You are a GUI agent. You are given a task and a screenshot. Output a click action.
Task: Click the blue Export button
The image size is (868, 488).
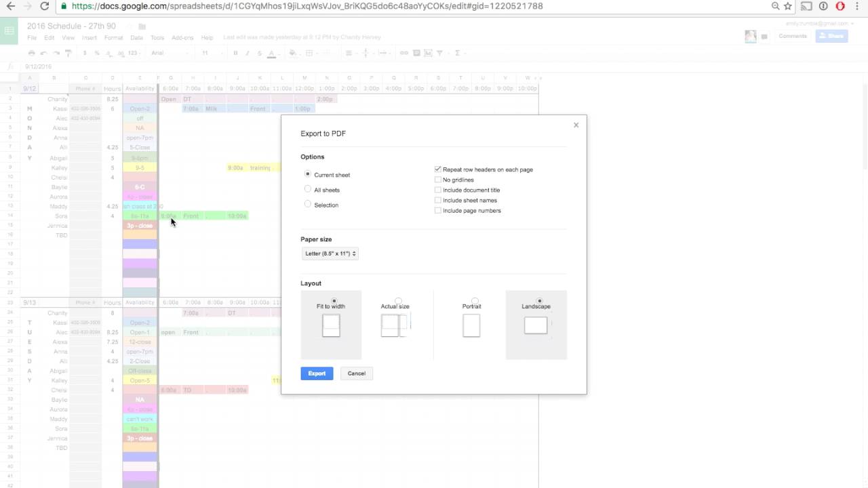[x=317, y=373]
